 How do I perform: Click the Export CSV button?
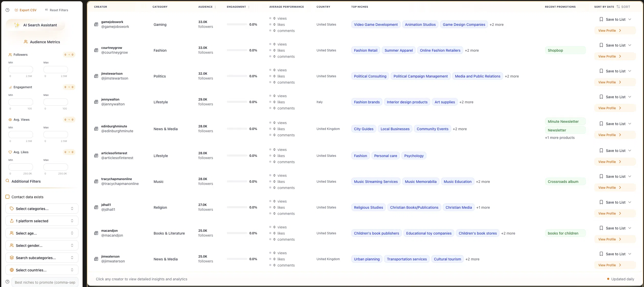(x=26, y=10)
